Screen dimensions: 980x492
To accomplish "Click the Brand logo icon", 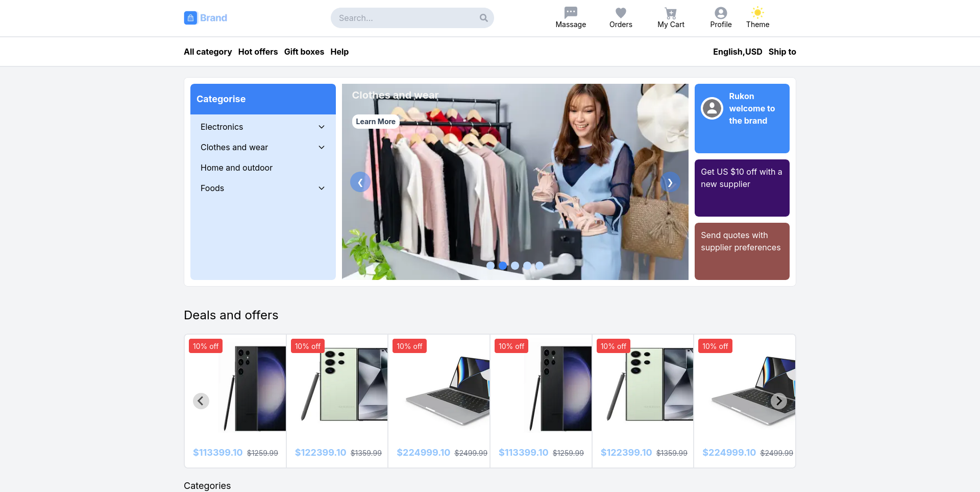I will point(190,18).
